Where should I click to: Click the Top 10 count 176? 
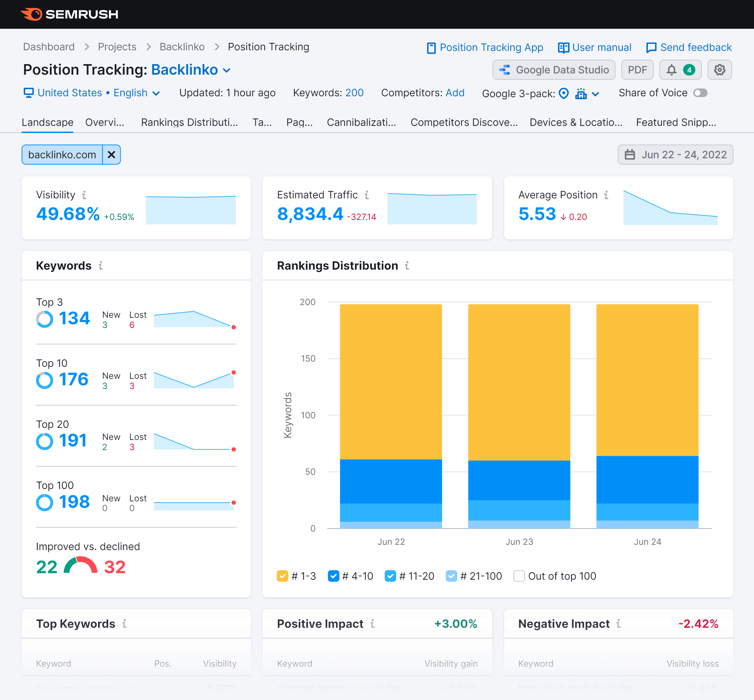point(73,379)
